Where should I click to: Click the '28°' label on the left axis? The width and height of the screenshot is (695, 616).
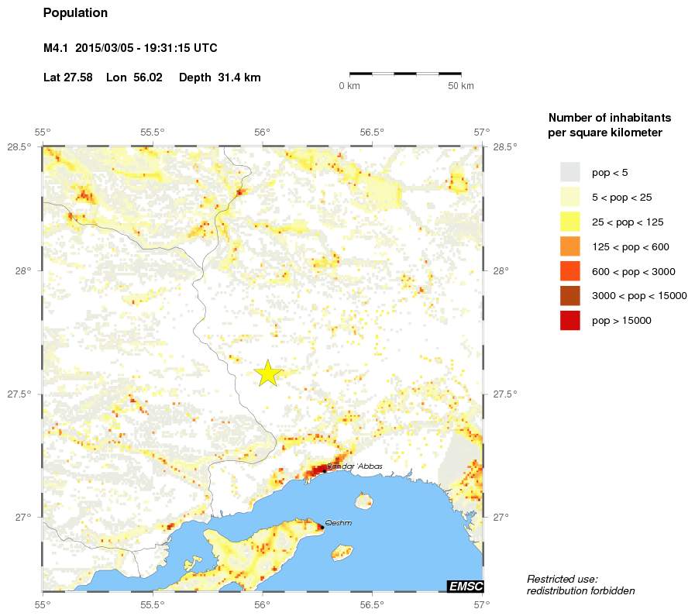tap(23, 270)
